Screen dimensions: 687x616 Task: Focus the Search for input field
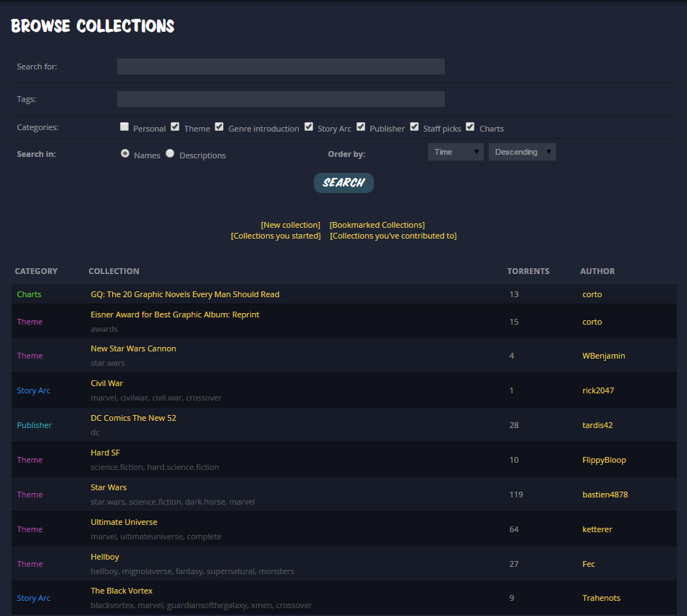coord(281,67)
